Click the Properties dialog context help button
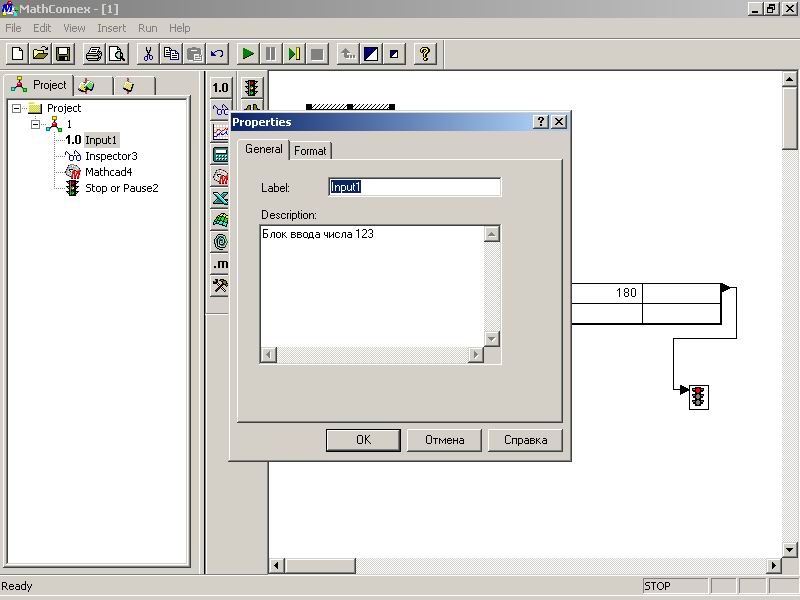 click(x=541, y=121)
